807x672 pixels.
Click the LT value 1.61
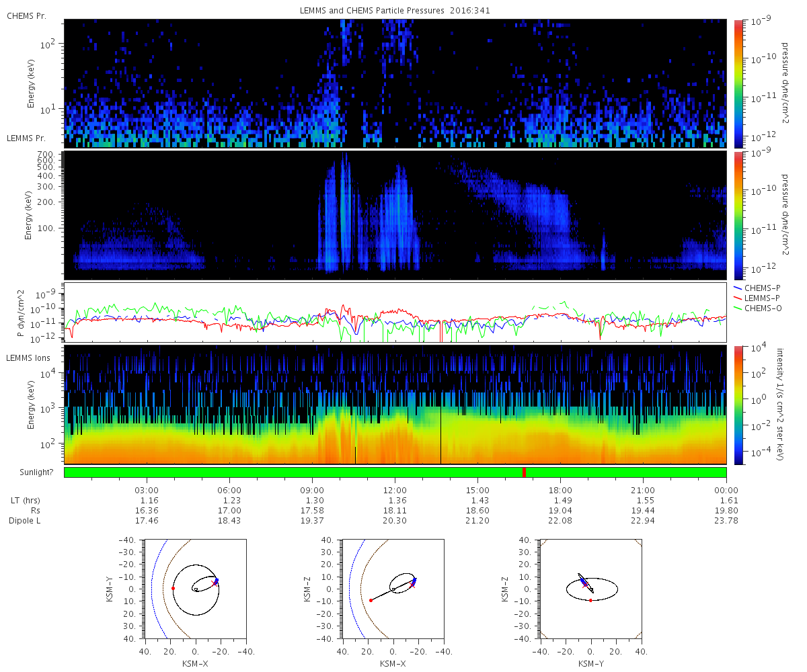729,501
